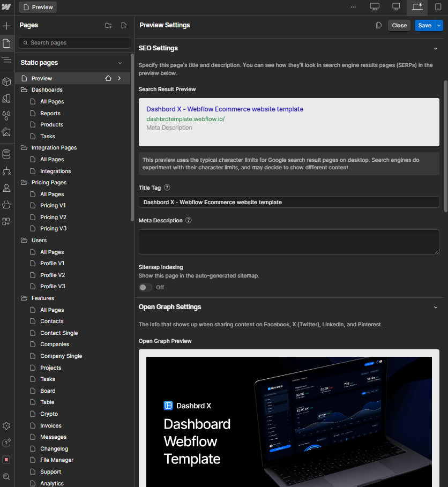448x487 pixels.
Task: Open the more options ellipsis menu
Action: (353, 7)
